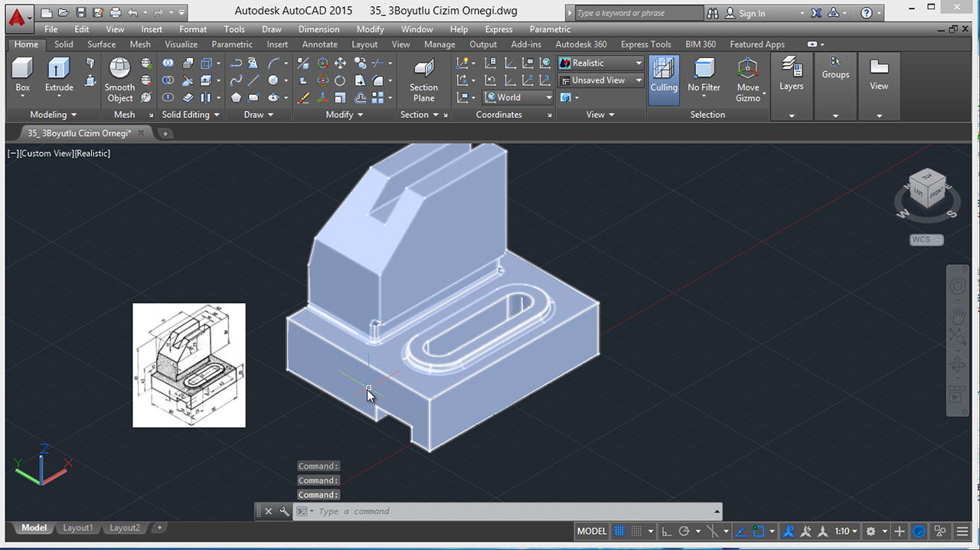
Task: Switch to the Layout1 tab
Action: point(77,527)
